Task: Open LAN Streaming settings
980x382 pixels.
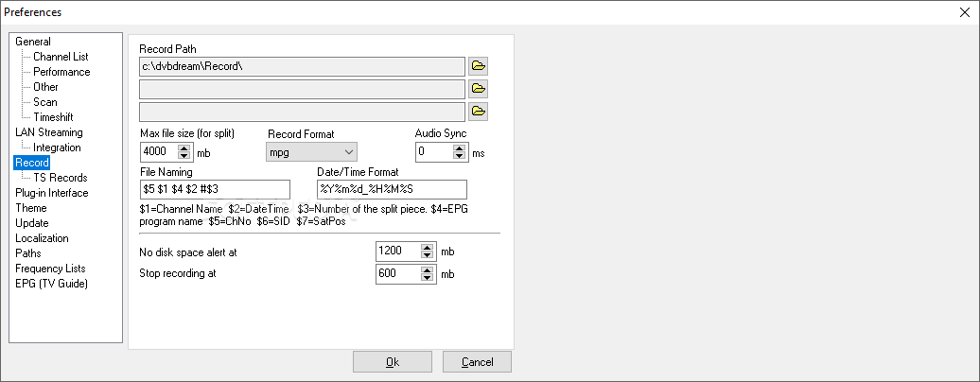Action: (49, 132)
